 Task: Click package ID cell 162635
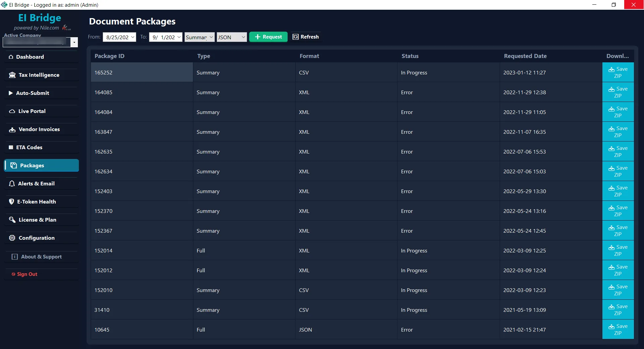pos(142,152)
